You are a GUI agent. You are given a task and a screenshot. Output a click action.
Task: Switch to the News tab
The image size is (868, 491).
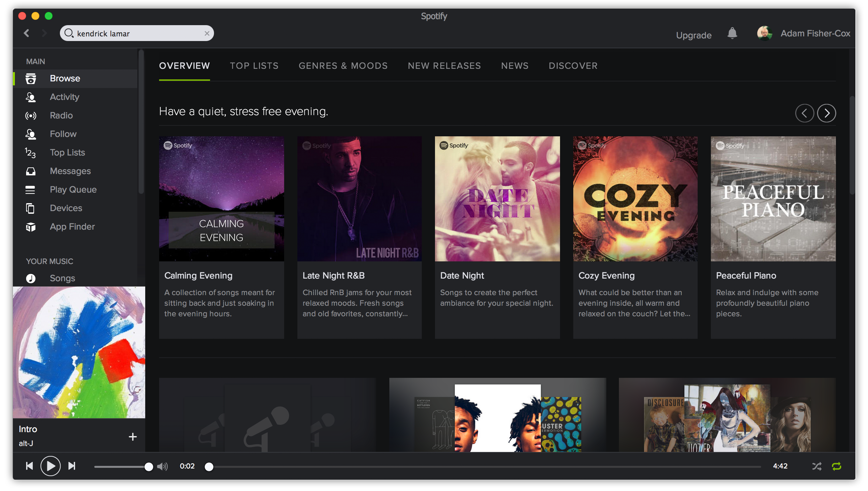pos(515,66)
